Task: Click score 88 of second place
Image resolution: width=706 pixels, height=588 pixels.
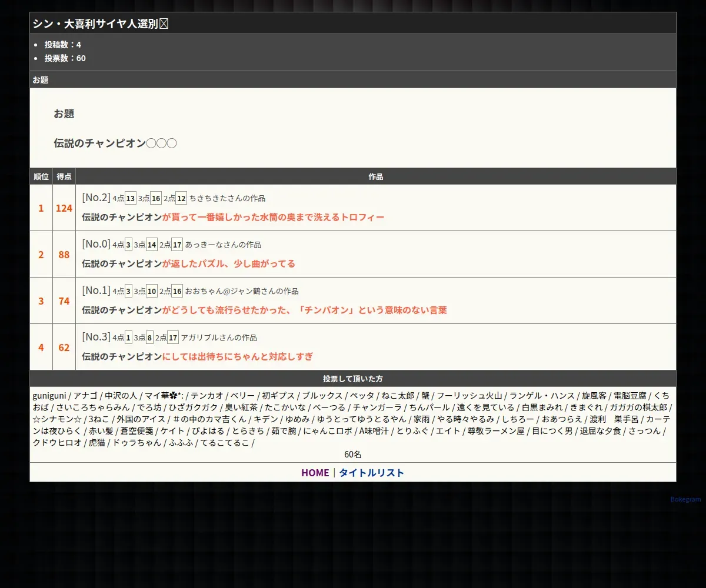Action: pyautogui.click(x=64, y=255)
